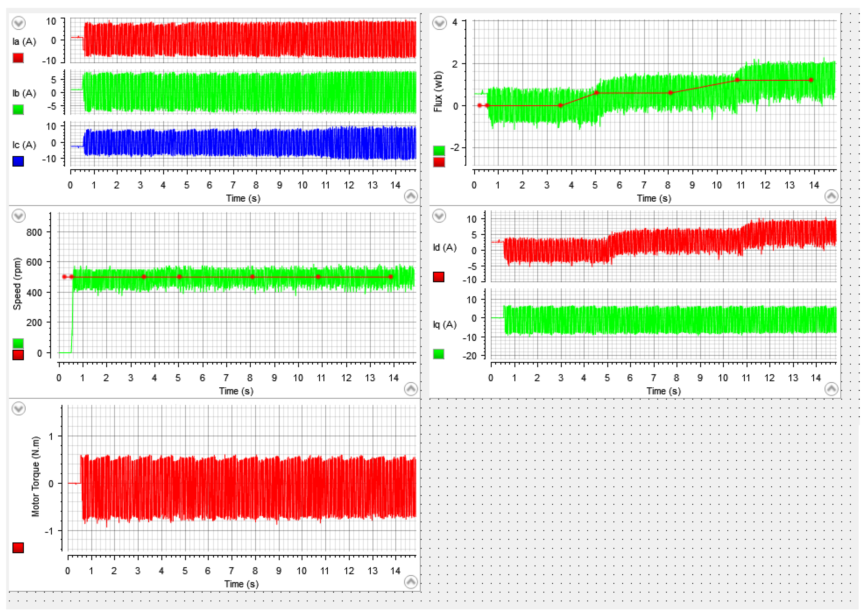Open dropdown arrow on Speed panel
The height and width of the screenshot is (616, 865).
(x=18, y=216)
